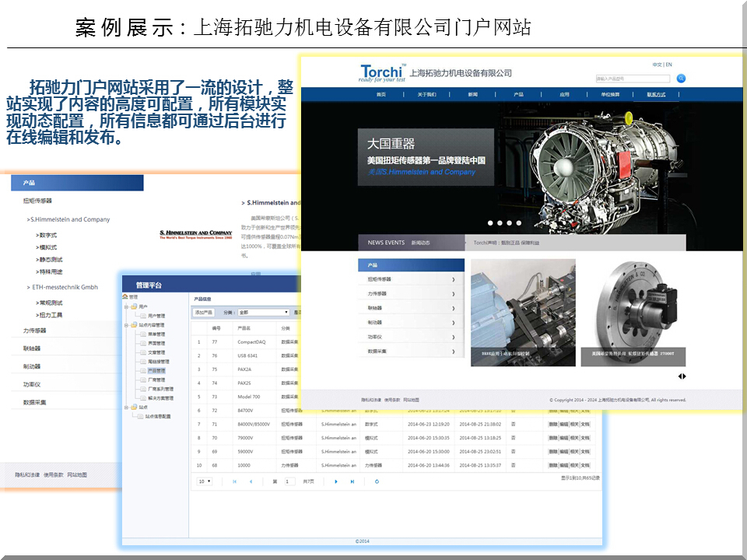Click next page arrow in pagination
The image size is (747, 560).
(336, 481)
